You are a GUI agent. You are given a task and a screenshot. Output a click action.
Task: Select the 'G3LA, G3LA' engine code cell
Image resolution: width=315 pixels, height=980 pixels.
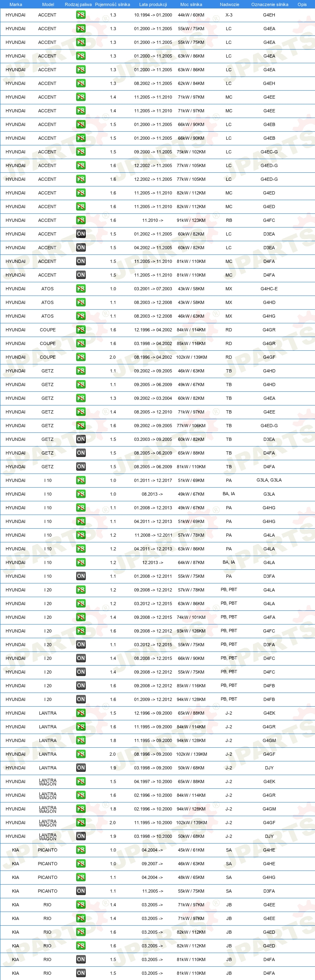tap(269, 480)
